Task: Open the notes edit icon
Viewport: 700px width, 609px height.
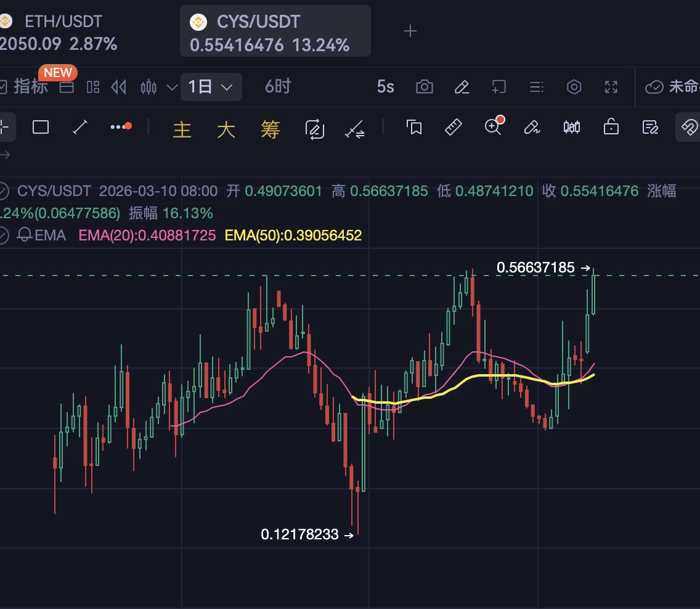Action: tap(650, 127)
